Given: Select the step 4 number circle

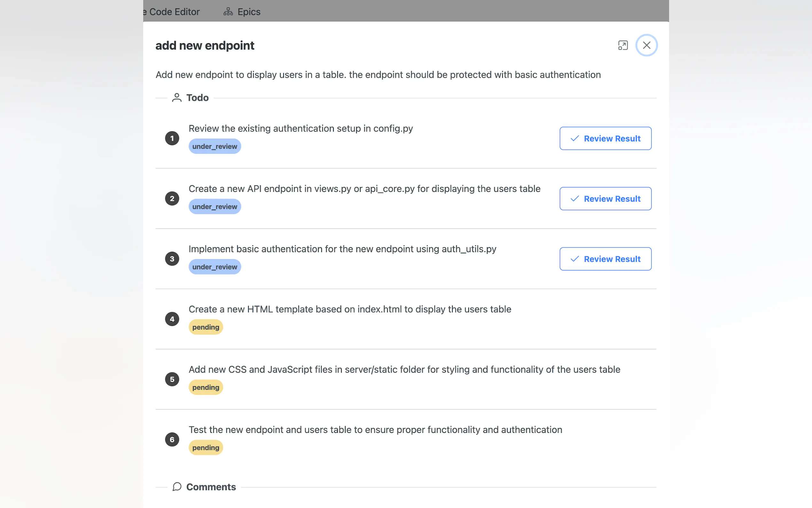Looking at the screenshot, I should [172, 319].
